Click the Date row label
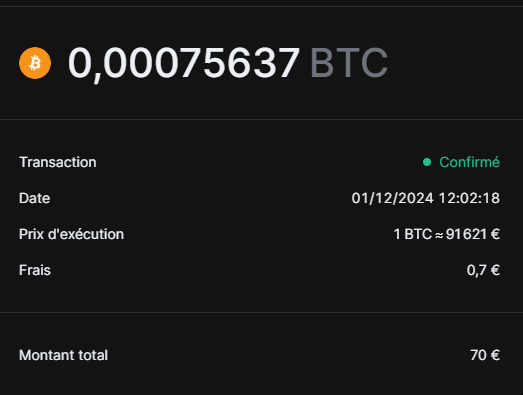The image size is (523, 395). tap(35, 198)
